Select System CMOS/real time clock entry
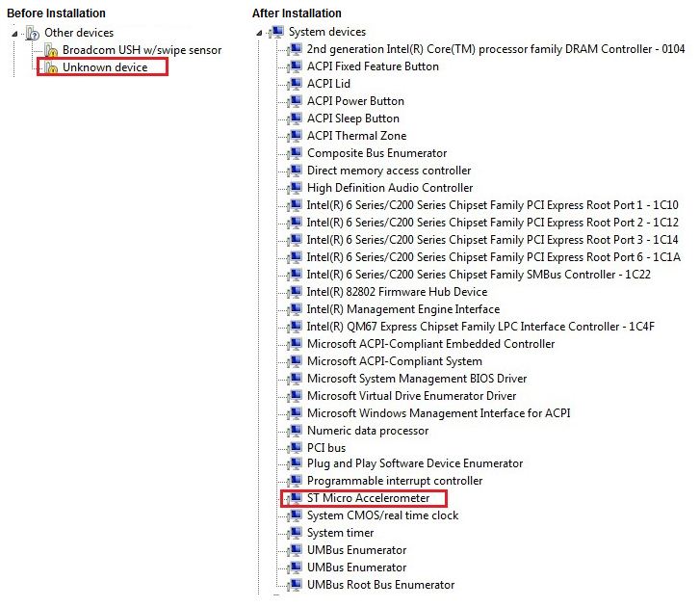Image resolution: width=700 pixels, height=607 pixels. tap(382, 515)
